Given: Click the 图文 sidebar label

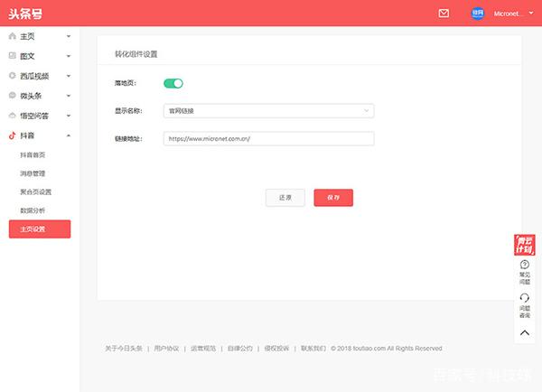Looking at the screenshot, I should (27, 56).
